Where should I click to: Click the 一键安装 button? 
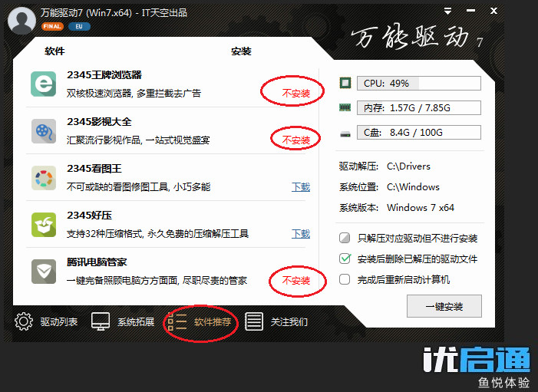(444, 306)
